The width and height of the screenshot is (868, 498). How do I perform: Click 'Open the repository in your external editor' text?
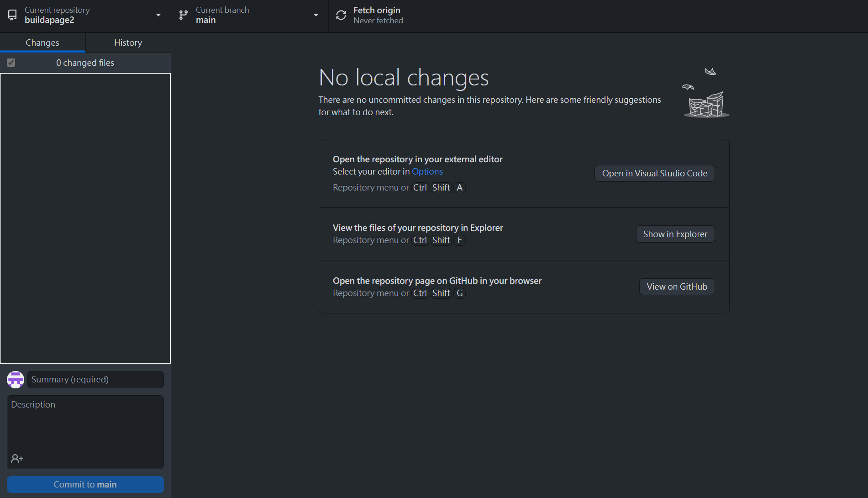pos(418,159)
